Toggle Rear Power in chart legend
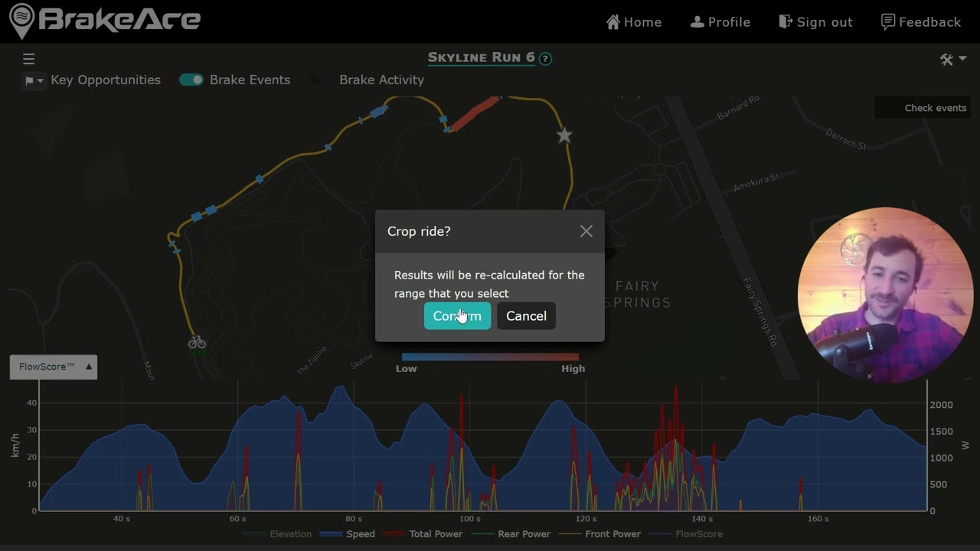The height and width of the screenshot is (551, 980). click(511, 534)
